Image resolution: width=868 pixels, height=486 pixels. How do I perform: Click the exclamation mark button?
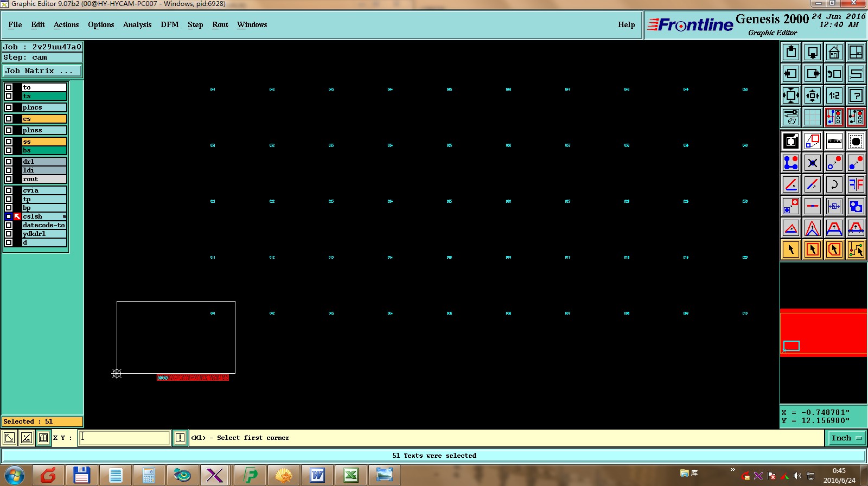coord(180,438)
